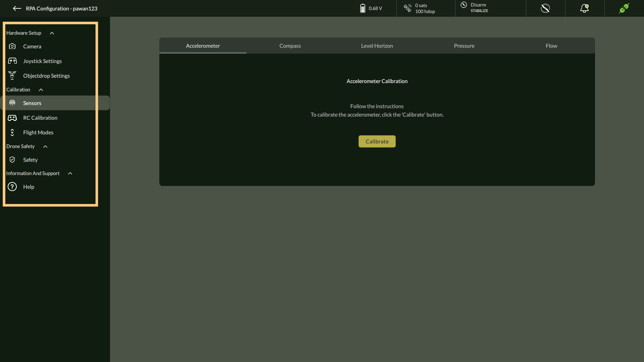Click the Objectdrop Settings drone icon

(12, 76)
